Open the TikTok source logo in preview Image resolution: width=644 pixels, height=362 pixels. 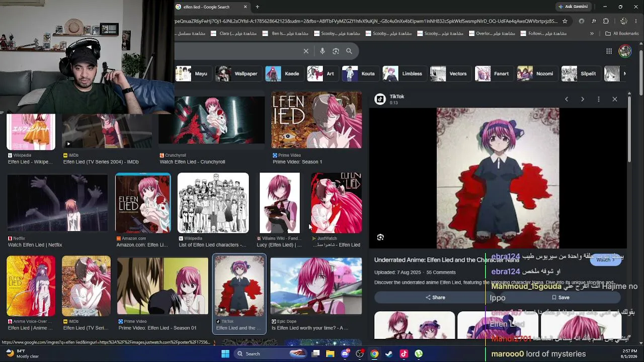pos(380,99)
